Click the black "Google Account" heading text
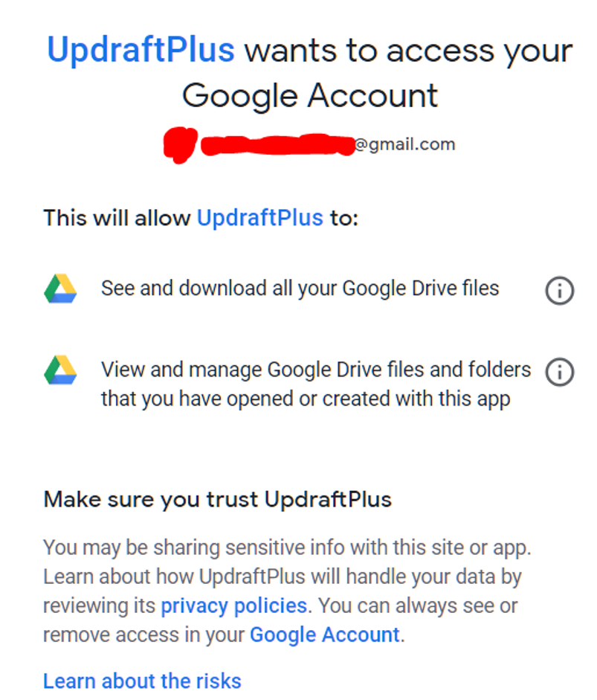This screenshot has width=597, height=700. tap(310, 95)
